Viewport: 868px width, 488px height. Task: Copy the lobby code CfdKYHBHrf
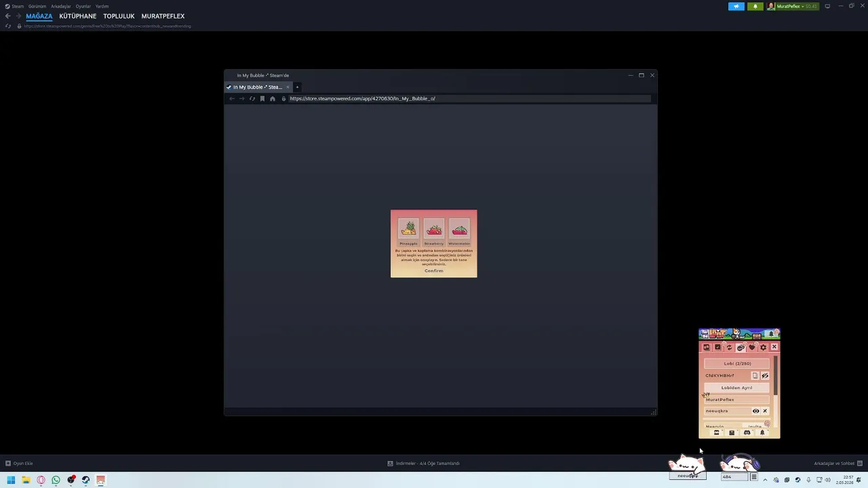tap(755, 375)
